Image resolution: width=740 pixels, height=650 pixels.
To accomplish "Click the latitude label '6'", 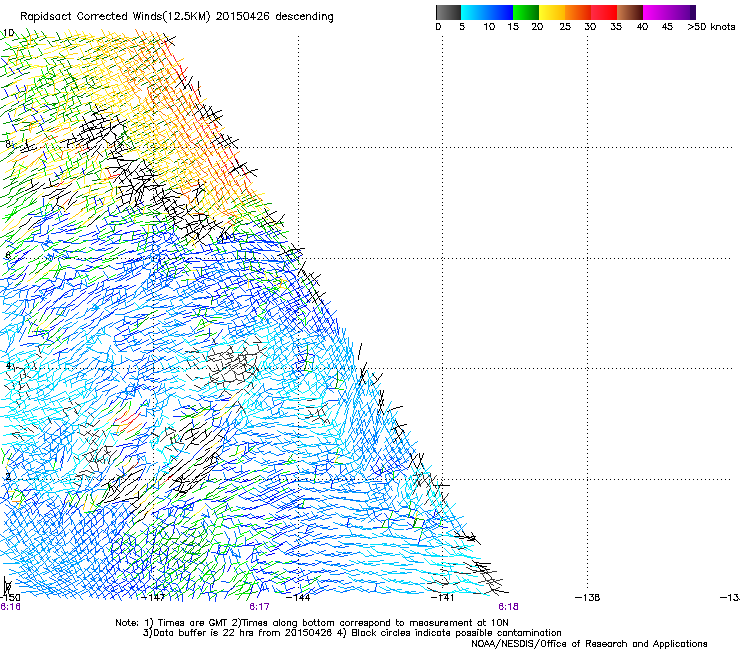I will coord(8,255).
